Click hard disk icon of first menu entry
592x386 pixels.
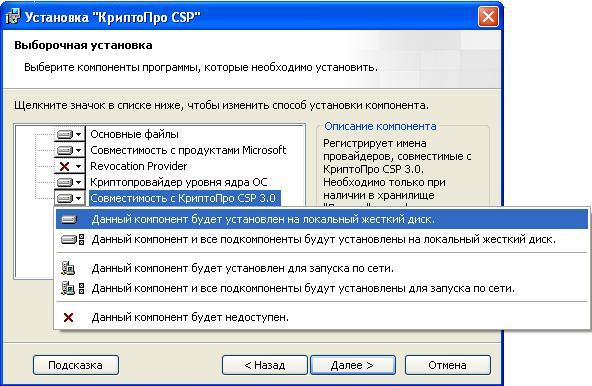69,219
